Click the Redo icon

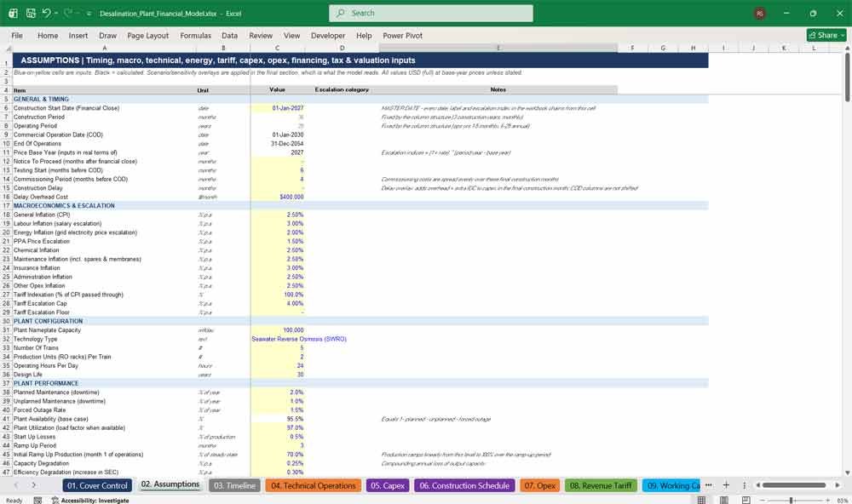[x=68, y=13]
